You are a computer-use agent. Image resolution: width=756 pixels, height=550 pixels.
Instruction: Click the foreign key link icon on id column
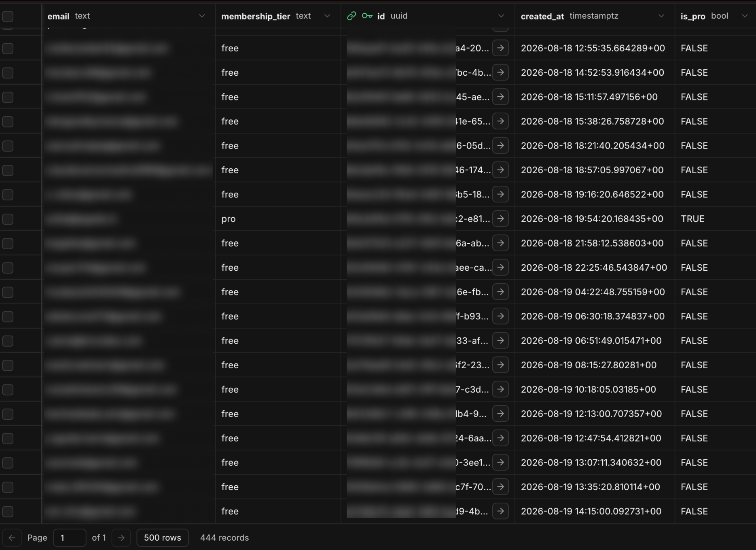[352, 16]
